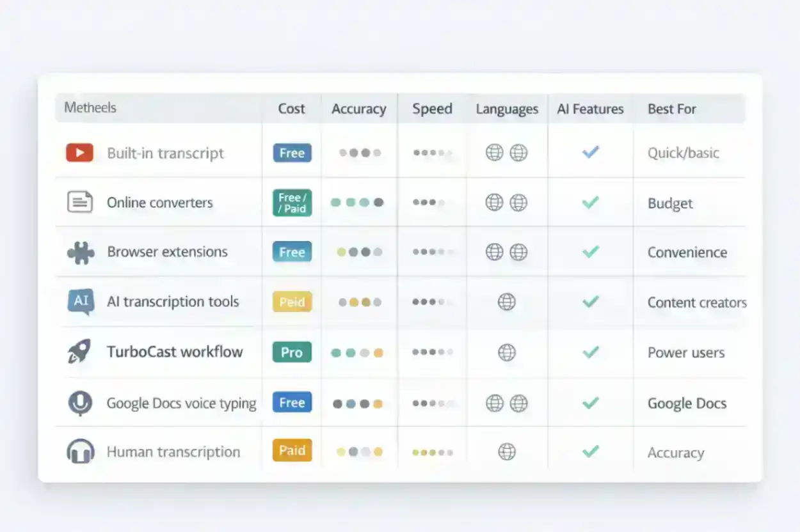This screenshot has width=800, height=532.
Task: Select the Best For column header
Action: (x=671, y=109)
